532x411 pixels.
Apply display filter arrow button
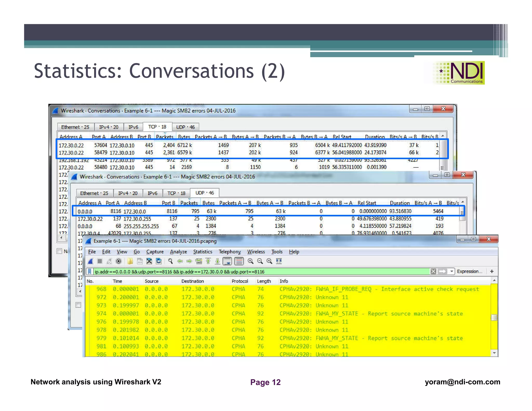(442, 271)
